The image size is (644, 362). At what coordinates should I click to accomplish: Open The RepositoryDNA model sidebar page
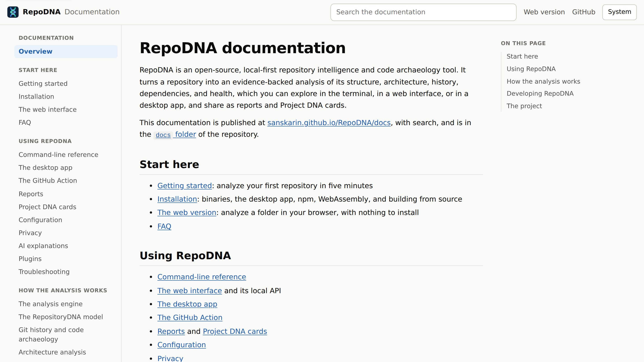pyautogui.click(x=61, y=317)
